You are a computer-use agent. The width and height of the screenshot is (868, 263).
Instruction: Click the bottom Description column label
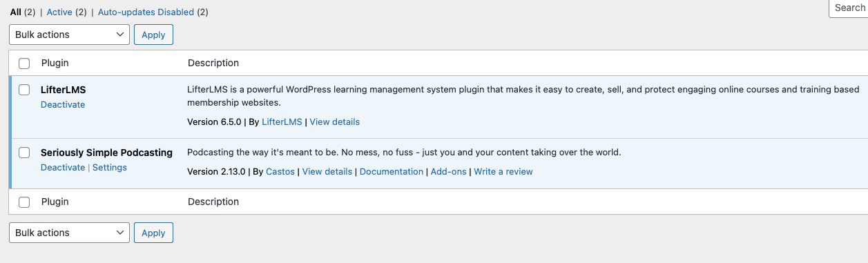(213, 202)
